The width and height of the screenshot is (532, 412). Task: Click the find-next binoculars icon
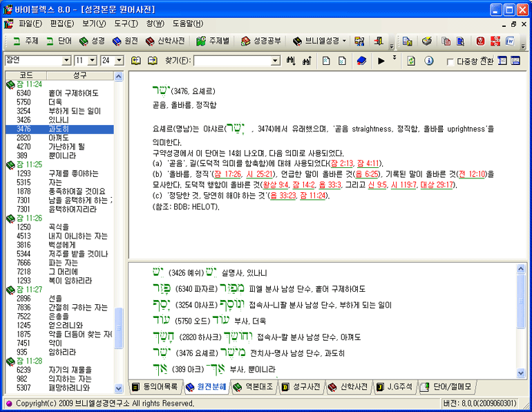pos(291,61)
